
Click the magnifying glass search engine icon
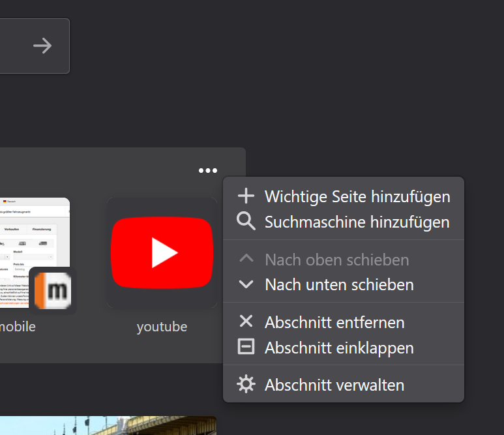[x=246, y=221]
